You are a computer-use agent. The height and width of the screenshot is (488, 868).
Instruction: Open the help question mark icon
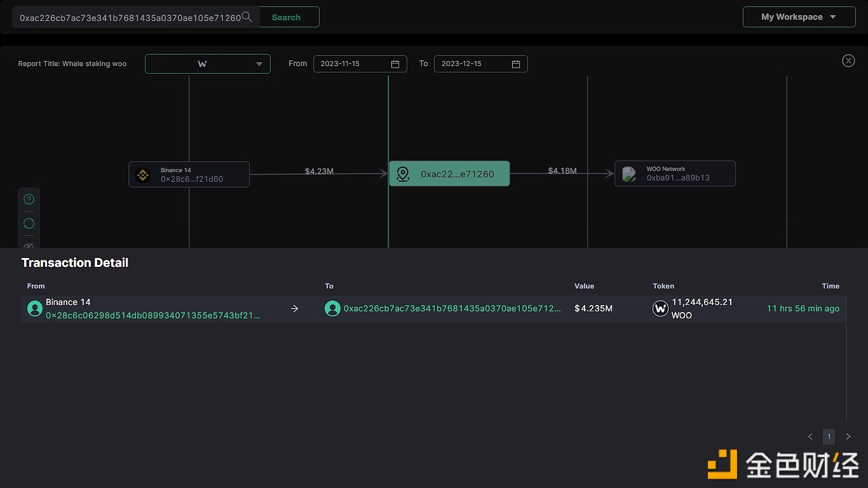[x=29, y=200]
